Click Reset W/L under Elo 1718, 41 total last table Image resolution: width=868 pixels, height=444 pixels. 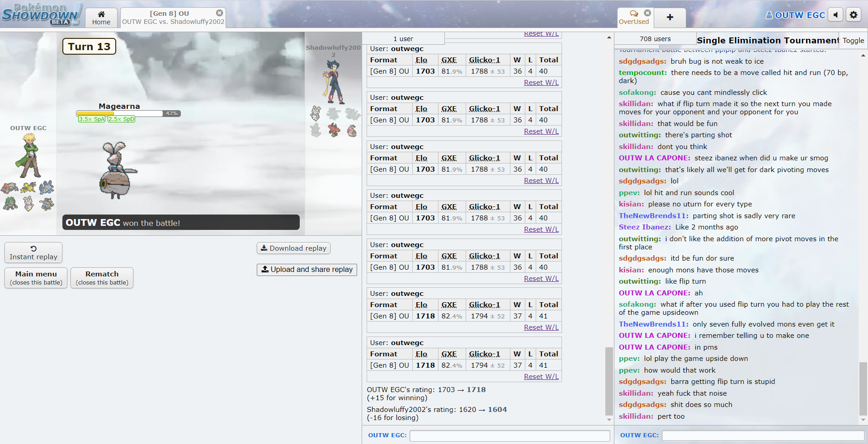coord(541,377)
